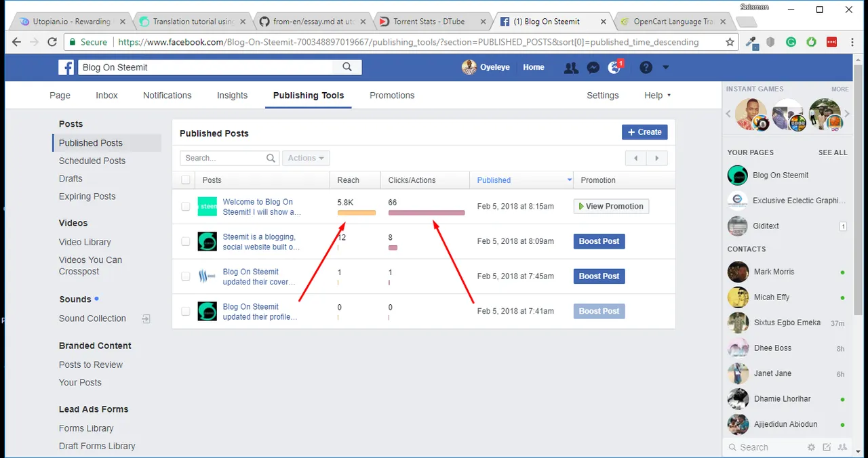
Task: Click the search icon in Published Posts
Action: [271, 158]
